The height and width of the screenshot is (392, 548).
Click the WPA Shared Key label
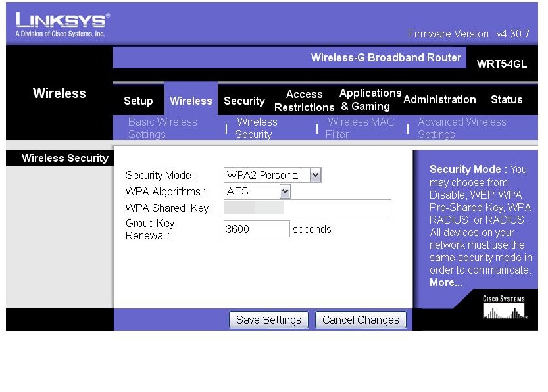pos(169,208)
